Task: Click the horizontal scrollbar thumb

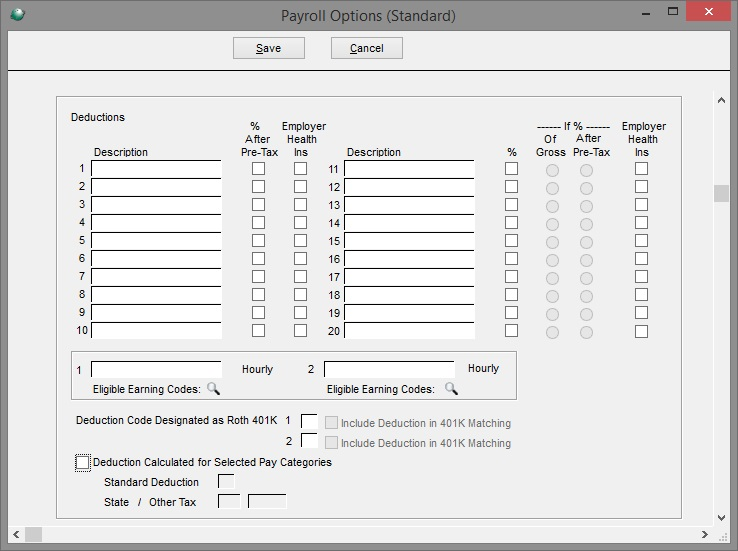Action: coord(33,535)
